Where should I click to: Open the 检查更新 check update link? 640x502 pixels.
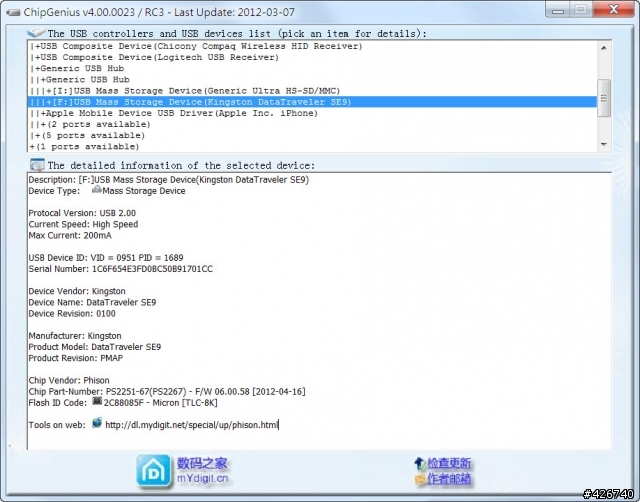point(449,464)
